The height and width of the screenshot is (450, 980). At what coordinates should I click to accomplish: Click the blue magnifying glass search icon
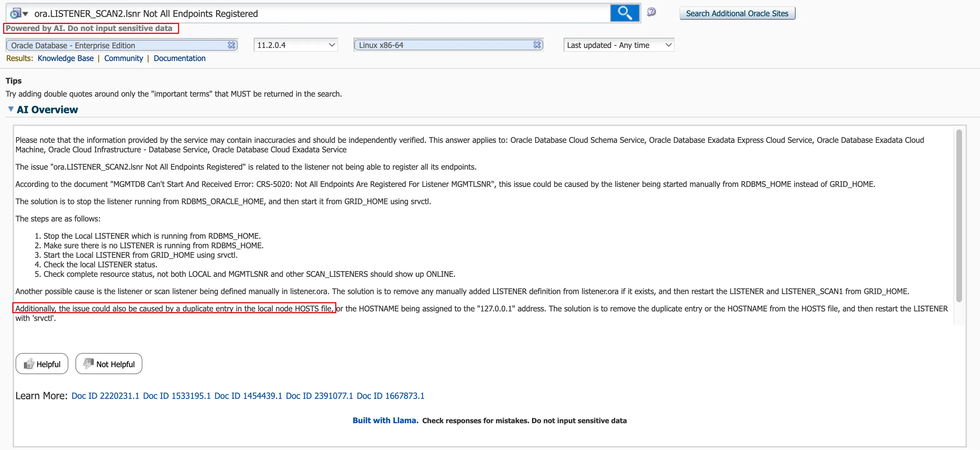coord(624,13)
